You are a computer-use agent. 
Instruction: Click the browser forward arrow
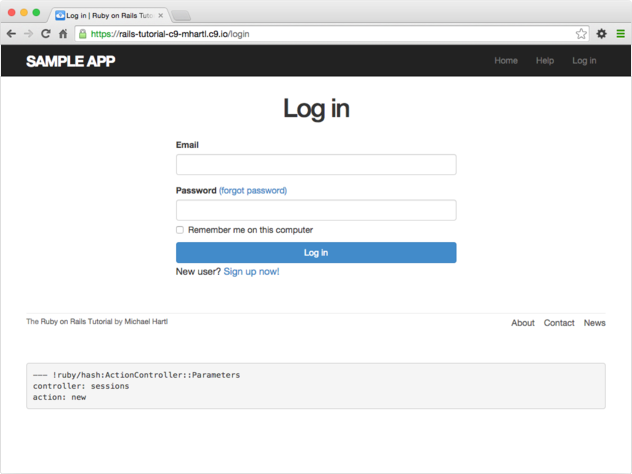pos(28,33)
